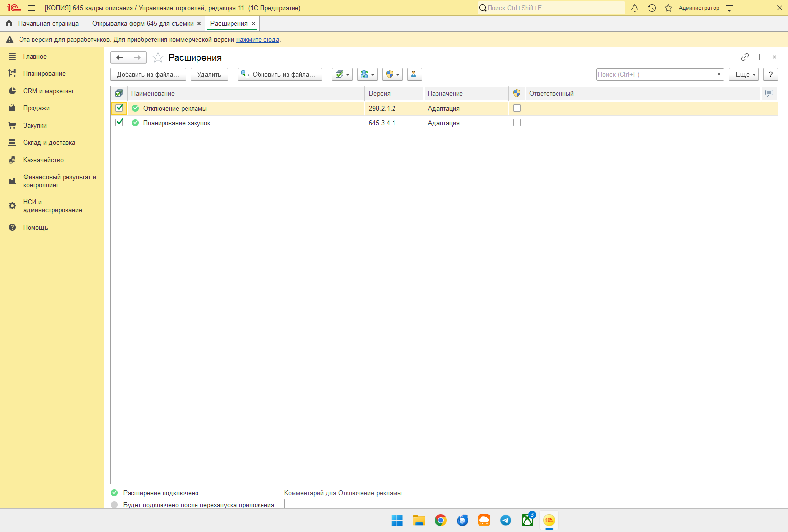Open НСИ и администрирование section

tap(52, 206)
